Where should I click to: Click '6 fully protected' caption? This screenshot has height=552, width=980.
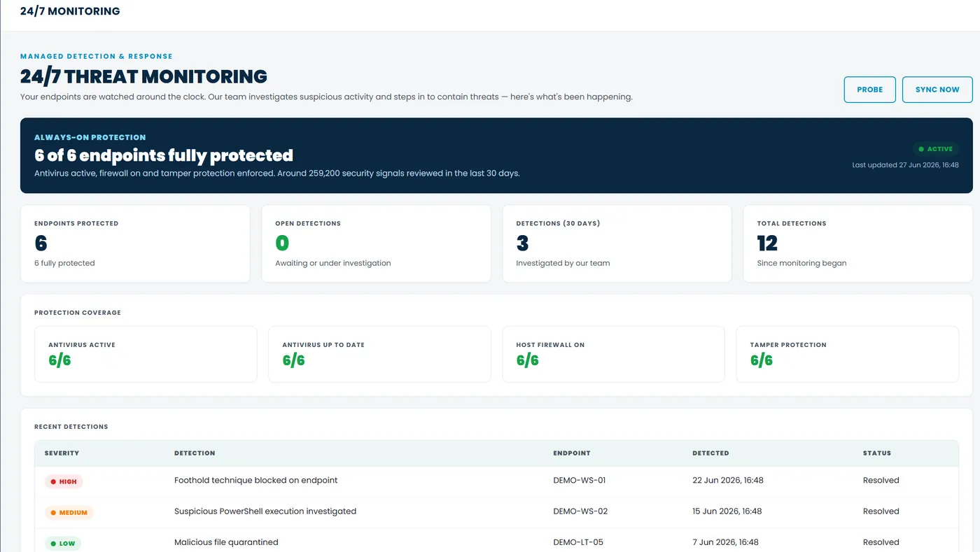click(64, 263)
